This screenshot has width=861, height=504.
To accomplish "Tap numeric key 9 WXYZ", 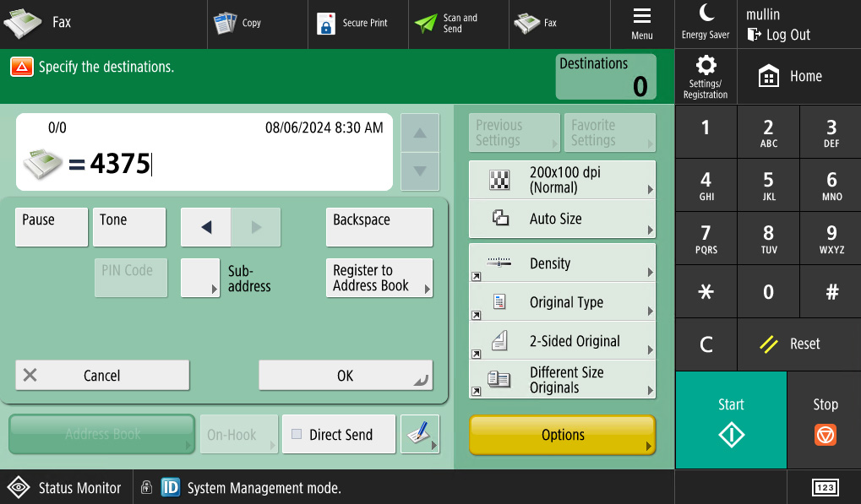I will click(831, 238).
